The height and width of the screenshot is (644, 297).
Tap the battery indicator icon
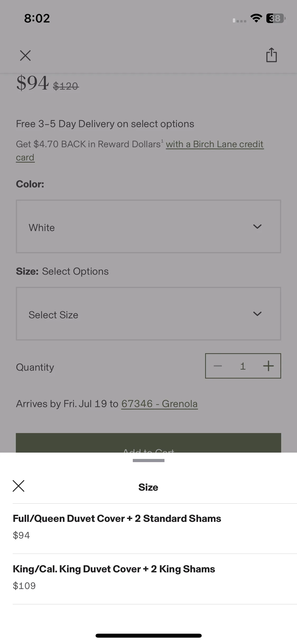(276, 18)
